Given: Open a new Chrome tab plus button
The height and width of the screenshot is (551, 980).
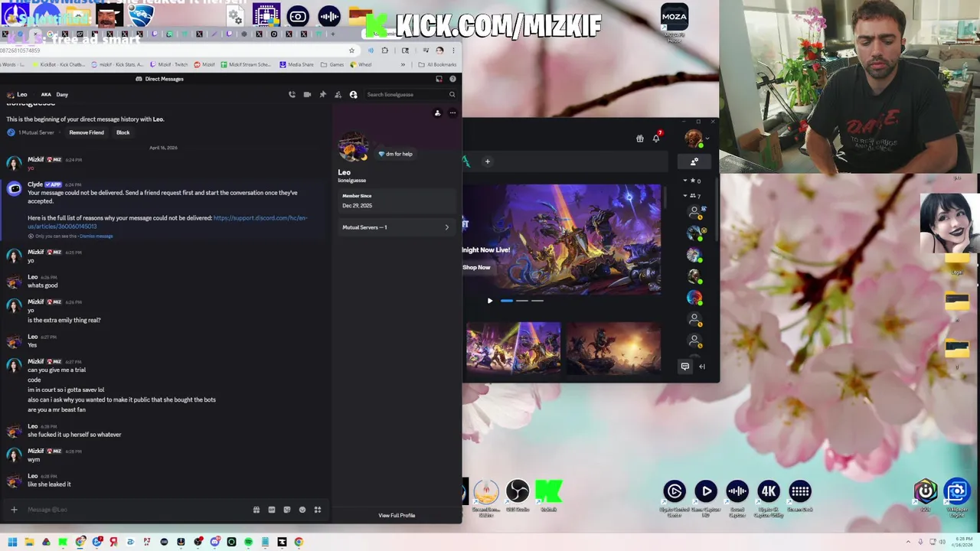Looking at the screenshot, I should point(333,34).
